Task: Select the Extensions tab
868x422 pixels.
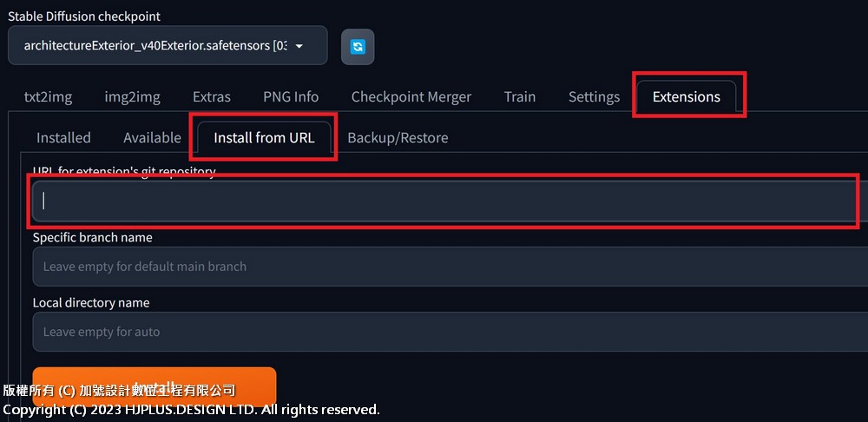Action: (x=687, y=96)
